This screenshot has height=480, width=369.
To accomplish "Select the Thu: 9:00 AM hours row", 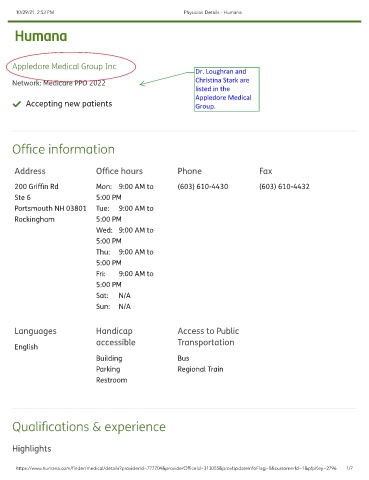I will coord(125,257).
